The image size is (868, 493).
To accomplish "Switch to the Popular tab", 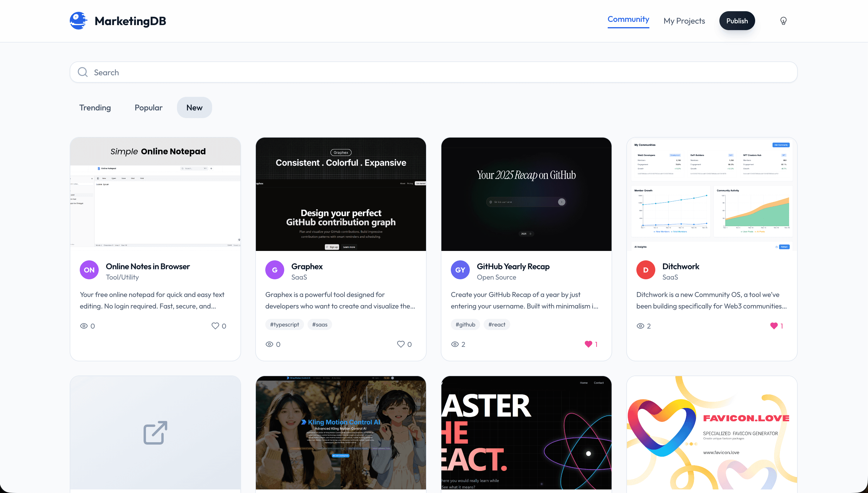I will point(148,108).
